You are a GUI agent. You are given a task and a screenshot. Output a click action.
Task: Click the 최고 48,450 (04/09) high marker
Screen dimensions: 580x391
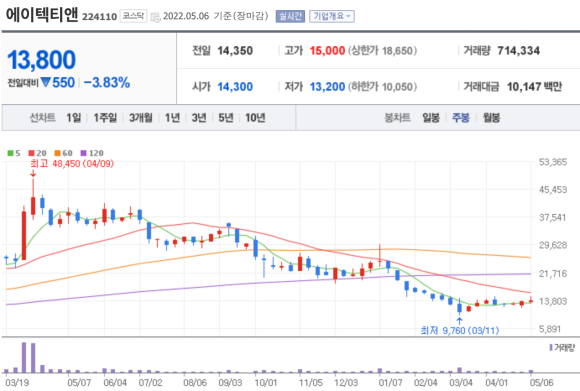coord(72,164)
